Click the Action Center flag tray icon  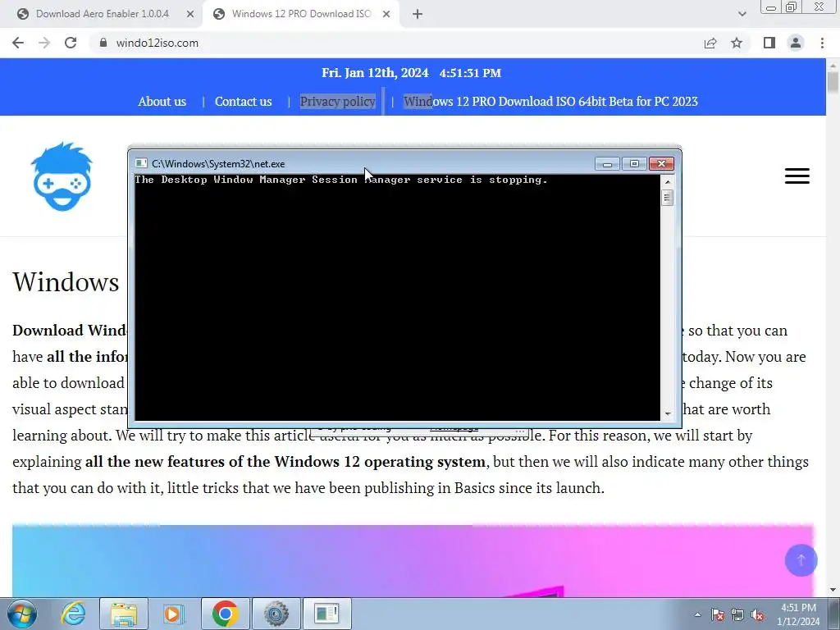pos(717,614)
